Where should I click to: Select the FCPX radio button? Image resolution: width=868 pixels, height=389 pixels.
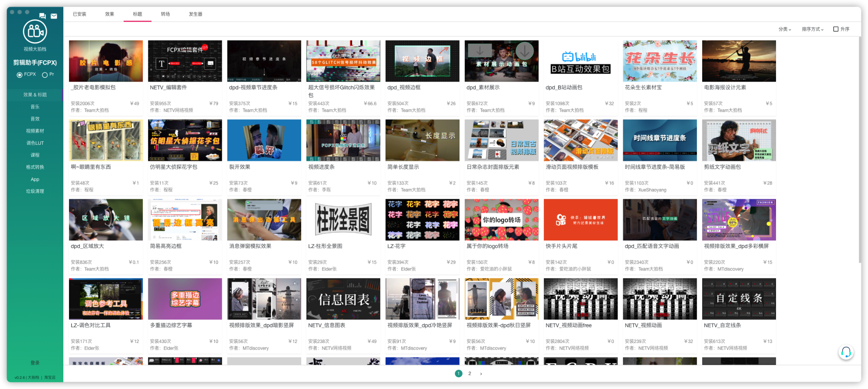[20, 75]
